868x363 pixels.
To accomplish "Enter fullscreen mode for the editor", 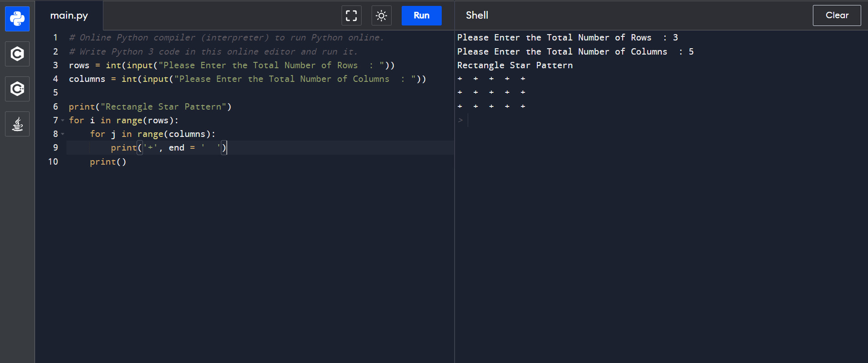I will pos(351,15).
